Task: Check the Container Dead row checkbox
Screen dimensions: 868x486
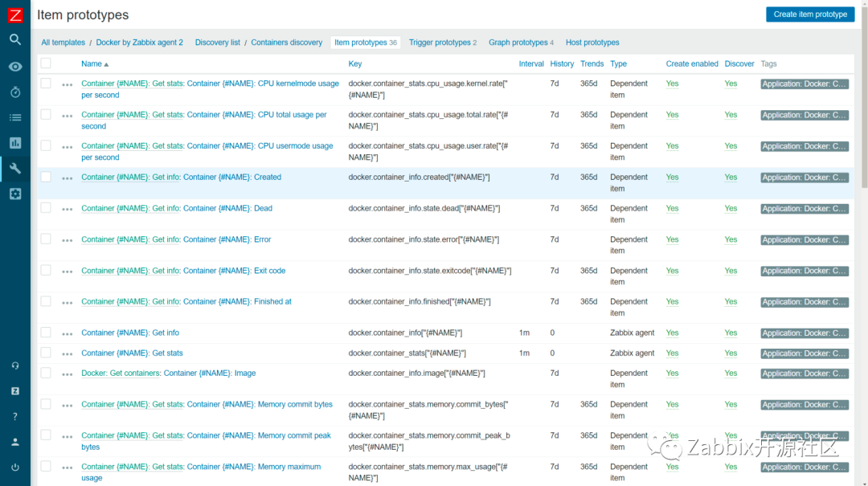Action: [x=46, y=207]
